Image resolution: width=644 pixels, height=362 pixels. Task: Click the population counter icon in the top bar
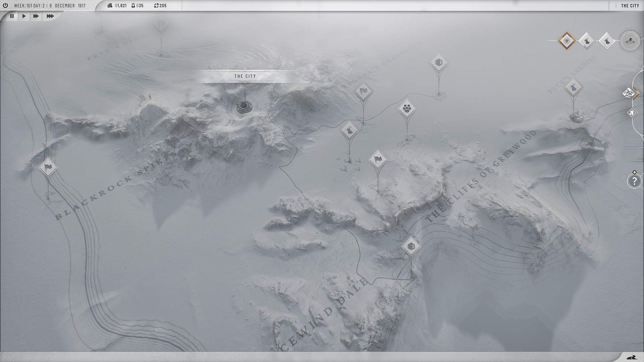[x=156, y=5]
